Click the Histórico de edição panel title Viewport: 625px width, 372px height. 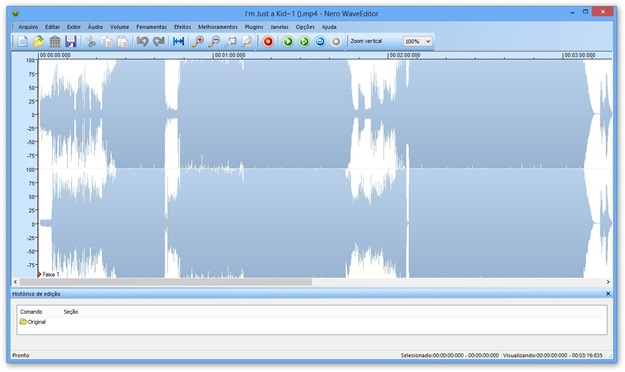[x=36, y=293]
